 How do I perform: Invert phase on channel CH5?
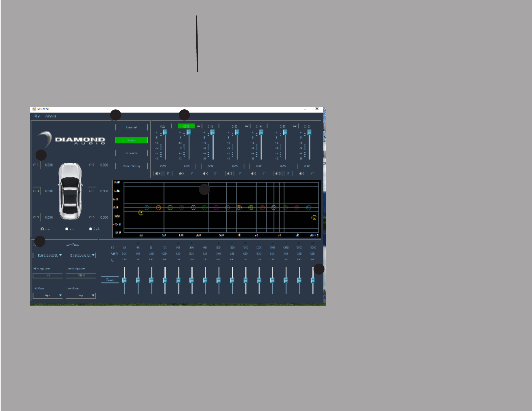coord(288,173)
